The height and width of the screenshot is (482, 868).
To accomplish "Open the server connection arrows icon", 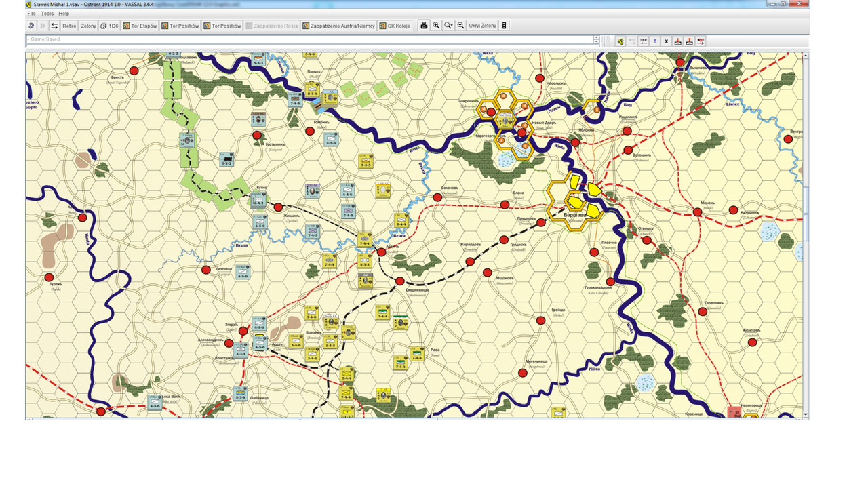I will point(54,26).
